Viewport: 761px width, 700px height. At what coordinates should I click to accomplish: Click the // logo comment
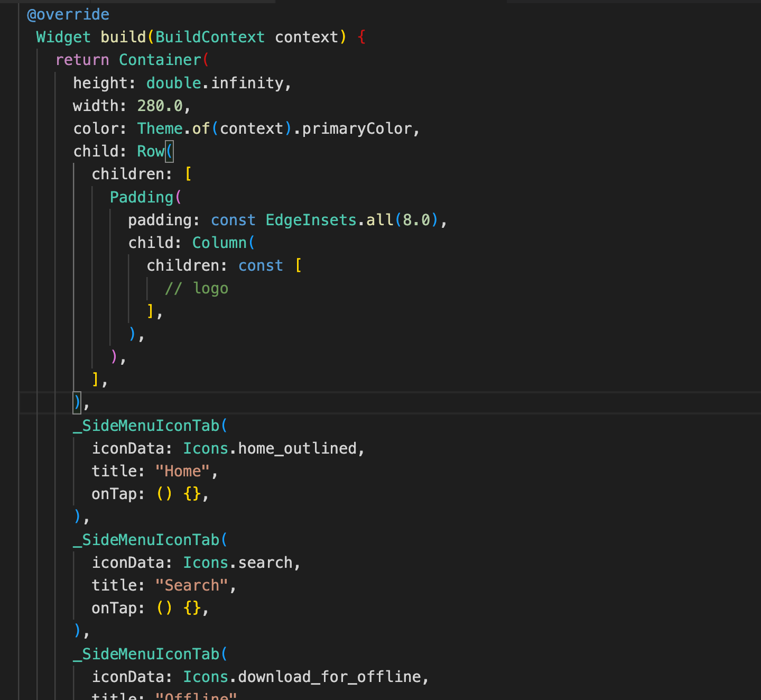(x=197, y=288)
